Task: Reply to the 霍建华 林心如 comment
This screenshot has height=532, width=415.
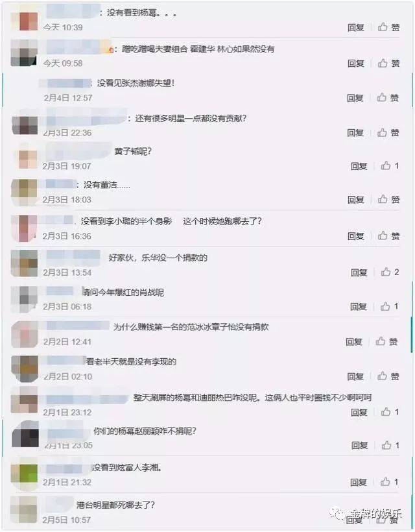Action: point(355,64)
